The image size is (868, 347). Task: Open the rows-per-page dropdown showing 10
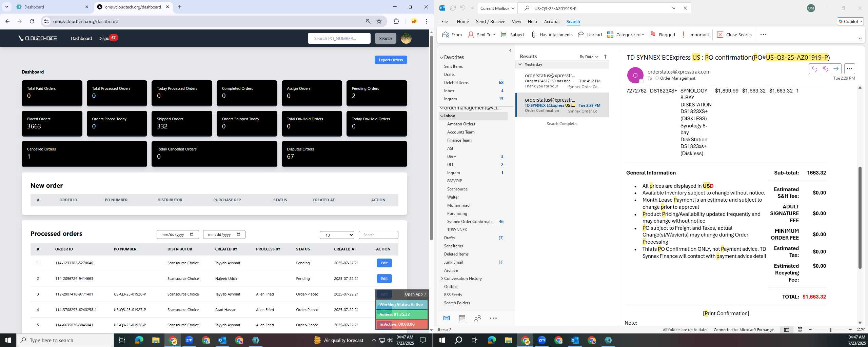point(337,235)
